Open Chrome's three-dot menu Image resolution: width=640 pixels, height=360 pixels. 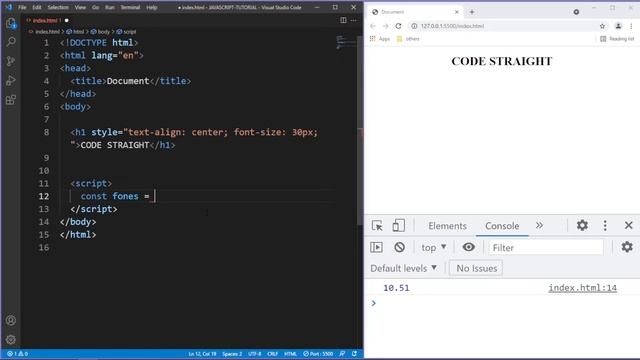coord(631,26)
